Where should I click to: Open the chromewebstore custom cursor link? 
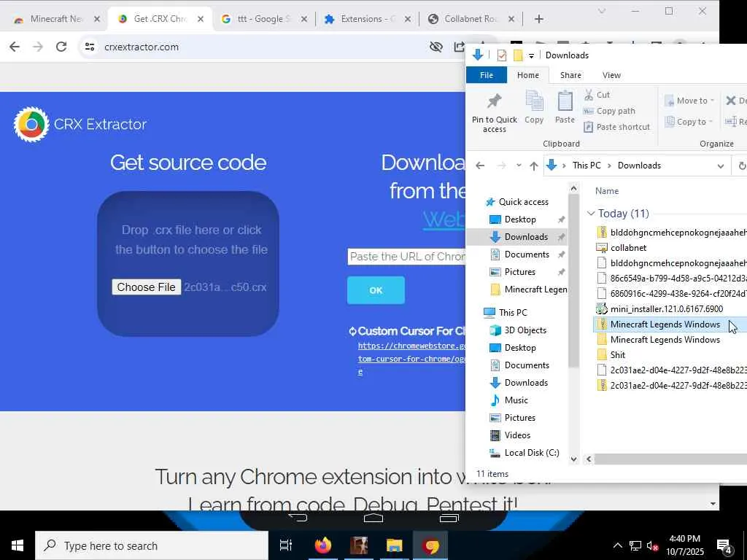411,359
